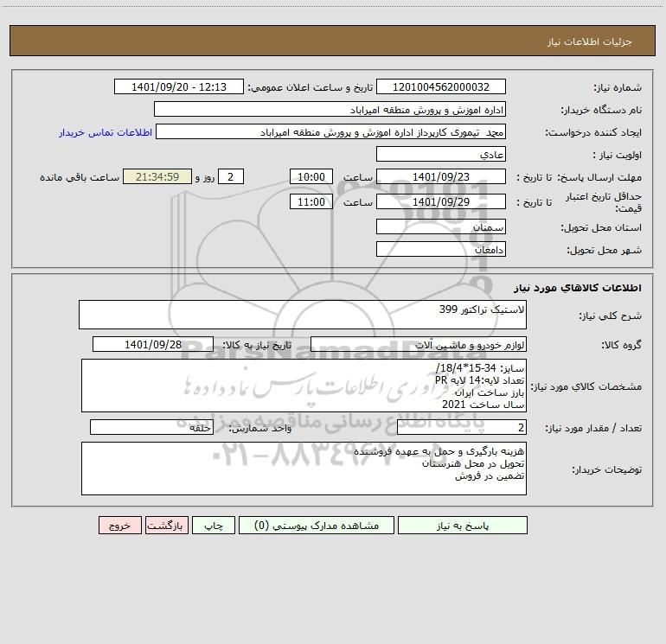Click the countdown timer 21:34:59
666x644 pixels.
point(157,176)
